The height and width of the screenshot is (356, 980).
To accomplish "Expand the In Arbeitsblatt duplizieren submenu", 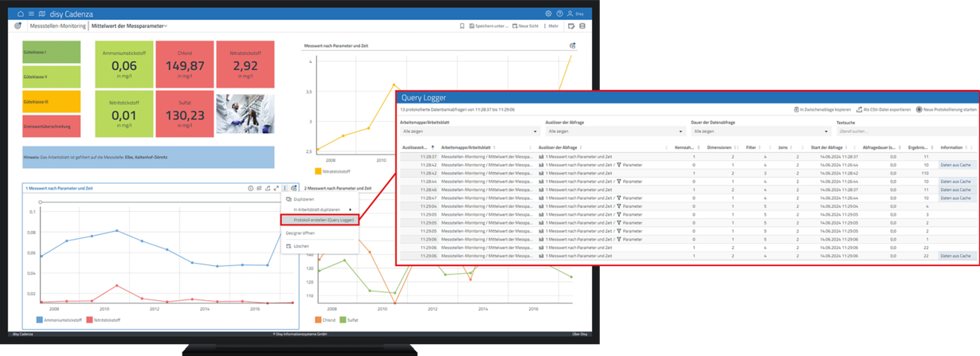I will click(x=319, y=209).
